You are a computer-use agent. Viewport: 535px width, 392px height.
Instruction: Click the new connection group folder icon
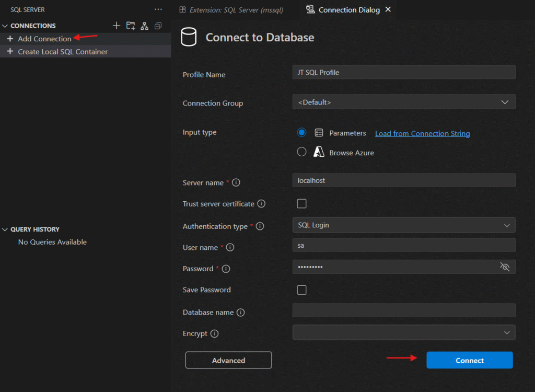pos(130,26)
